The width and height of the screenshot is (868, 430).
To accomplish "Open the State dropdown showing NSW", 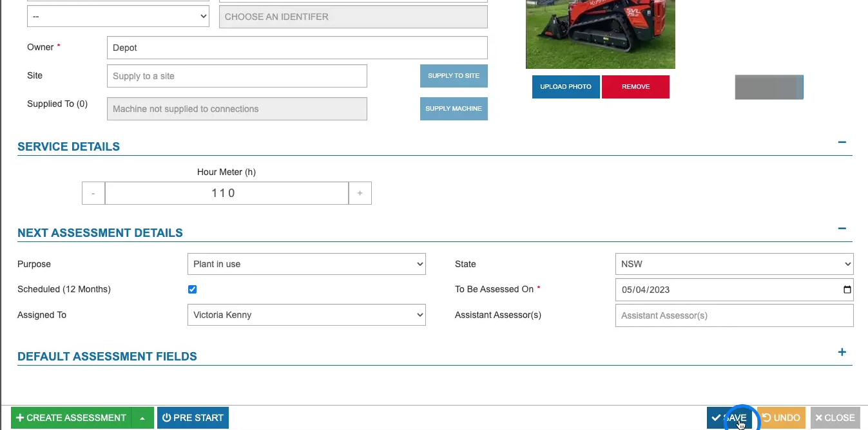I will click(x=735, y=264).
